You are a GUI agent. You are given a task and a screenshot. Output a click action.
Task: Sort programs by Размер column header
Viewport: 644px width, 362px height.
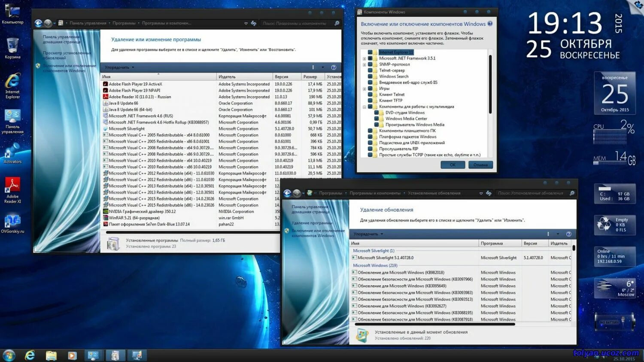click(x=313, y=77)
